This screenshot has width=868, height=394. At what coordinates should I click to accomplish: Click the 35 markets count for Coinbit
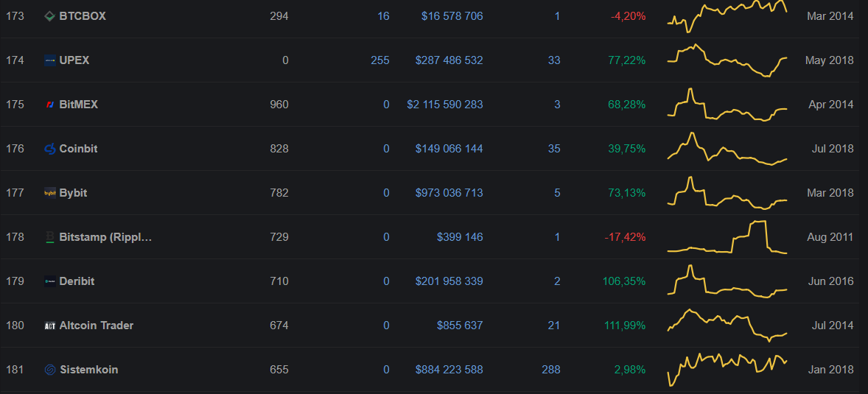[x=554, y=149]
